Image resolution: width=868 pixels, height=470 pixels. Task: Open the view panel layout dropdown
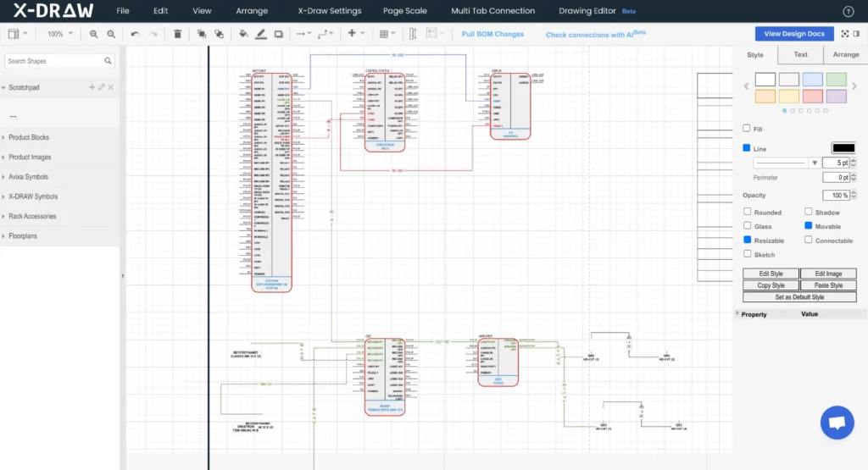(18, 34)
